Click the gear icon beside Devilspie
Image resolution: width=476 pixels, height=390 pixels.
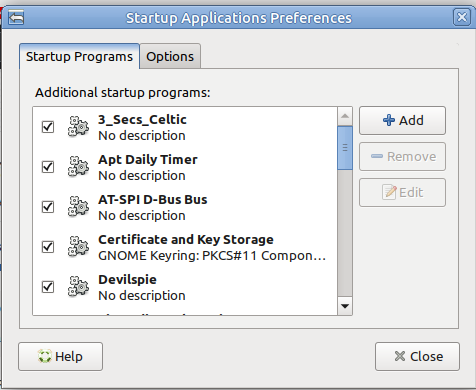(78, 286)
